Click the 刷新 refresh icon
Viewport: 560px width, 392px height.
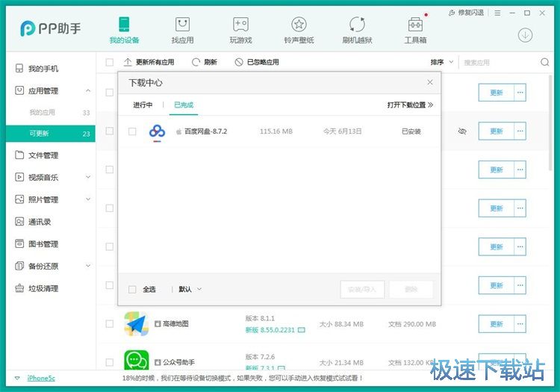(x=196, y=62)
